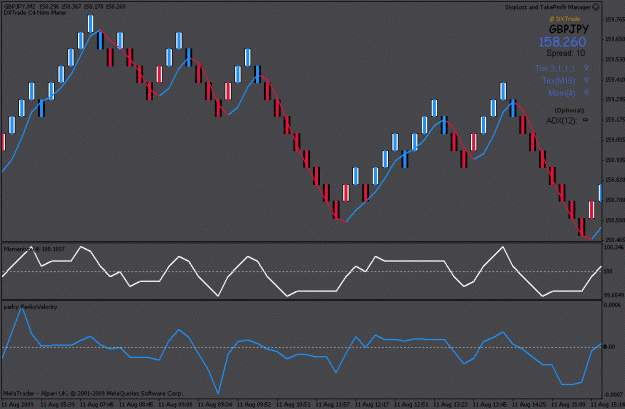Click the highest blue renko brick on chart

pyautogui.click(x=90, y=24)
